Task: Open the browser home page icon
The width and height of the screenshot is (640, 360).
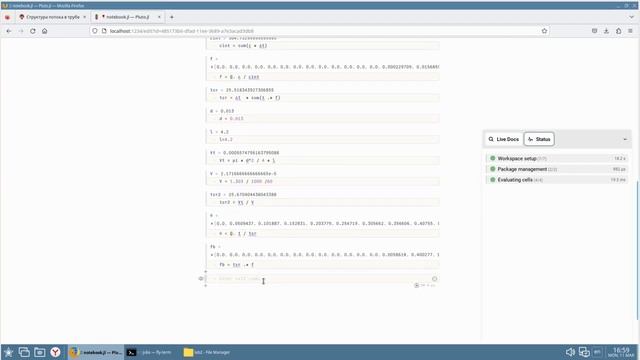Action: pyautogui.click(x=44, y=31)
